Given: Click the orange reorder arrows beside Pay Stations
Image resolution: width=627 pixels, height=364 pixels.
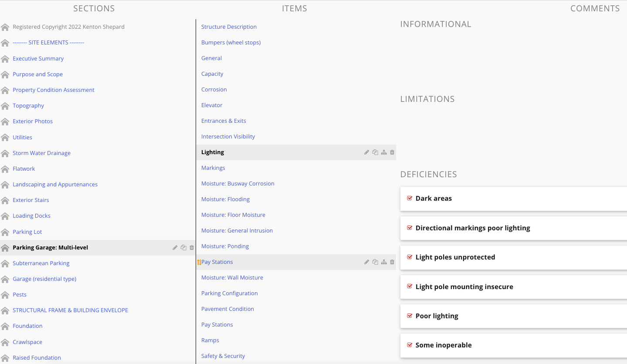Looking at the screenshot, I should click(199, 262).
